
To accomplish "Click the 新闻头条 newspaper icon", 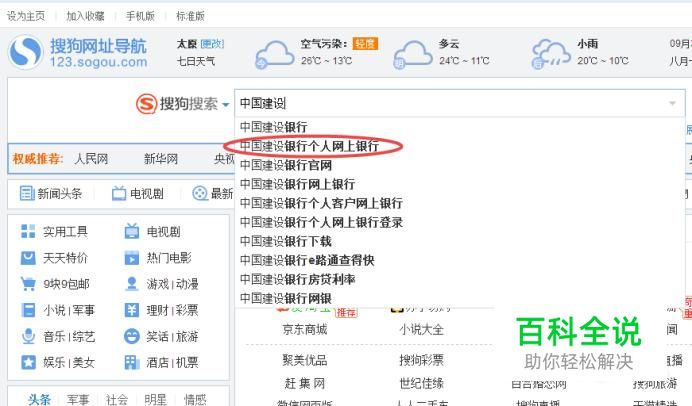I will [27, 193].
